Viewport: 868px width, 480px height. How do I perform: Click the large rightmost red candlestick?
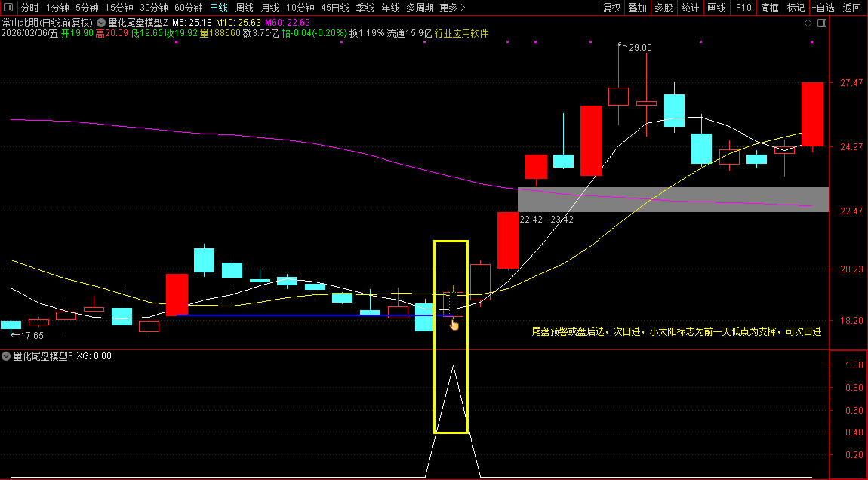[812, 114]
